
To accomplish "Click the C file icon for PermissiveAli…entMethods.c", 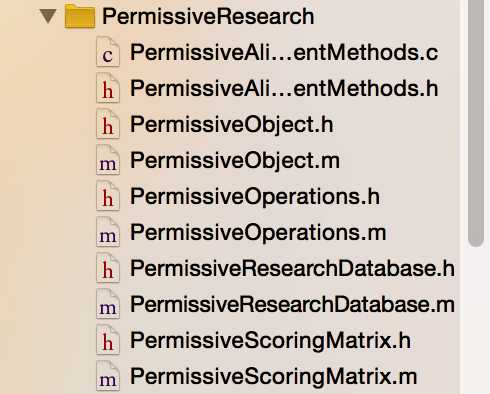I will pyautogui.click(x=108, y=52).
